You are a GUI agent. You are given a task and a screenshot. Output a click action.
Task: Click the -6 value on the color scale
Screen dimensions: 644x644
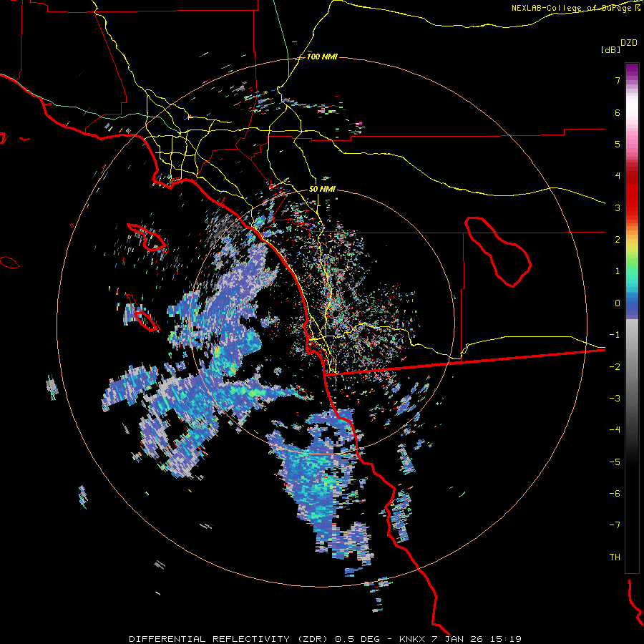click(615, 494)
